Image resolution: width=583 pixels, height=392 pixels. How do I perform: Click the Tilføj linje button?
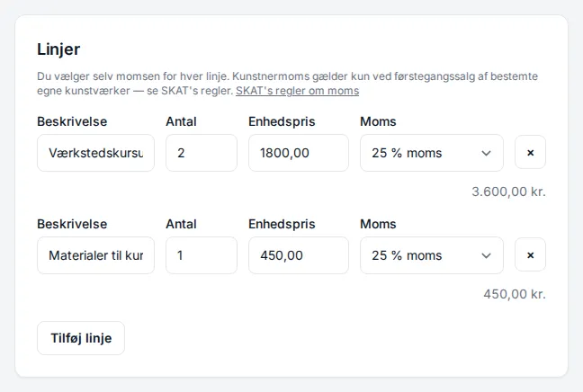pos(81,338)
